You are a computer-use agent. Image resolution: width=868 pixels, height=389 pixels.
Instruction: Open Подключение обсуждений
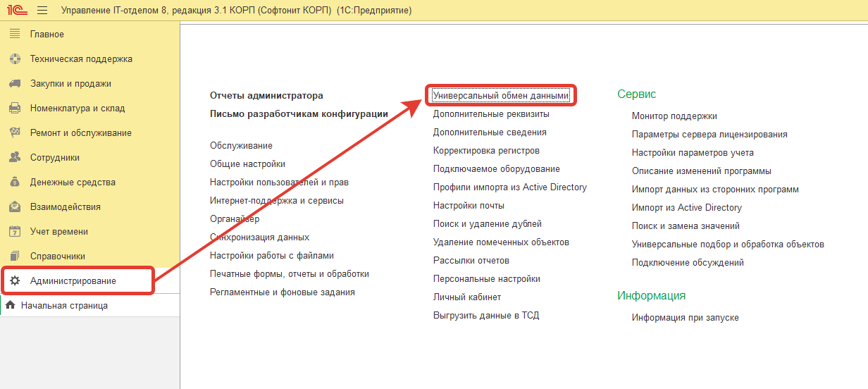688,263
